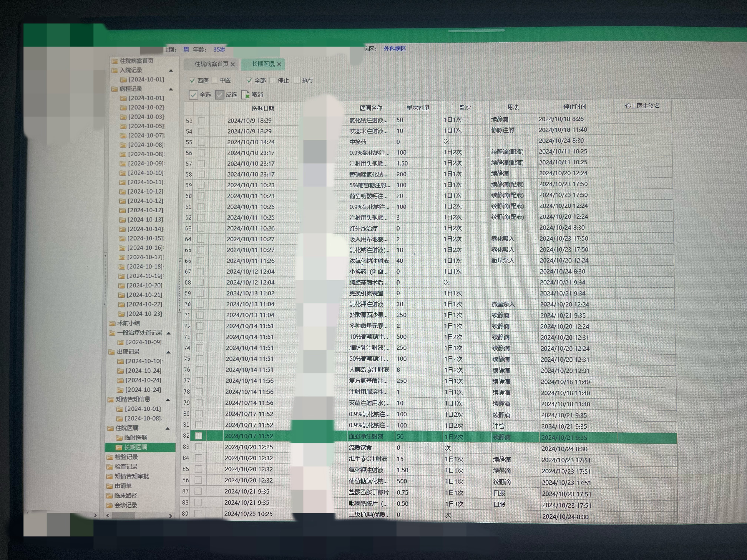
Task: Open the [2024-10-23] progress note entry
Action: 140,314
